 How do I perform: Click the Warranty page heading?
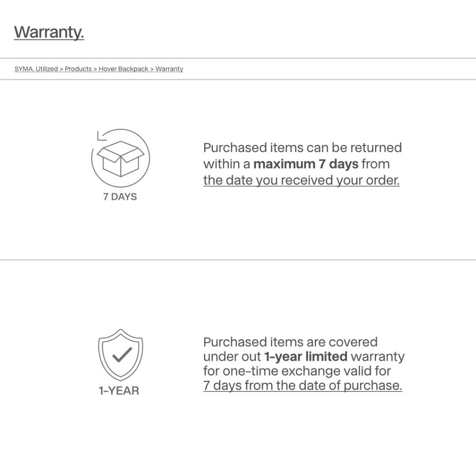coord(49,33)
